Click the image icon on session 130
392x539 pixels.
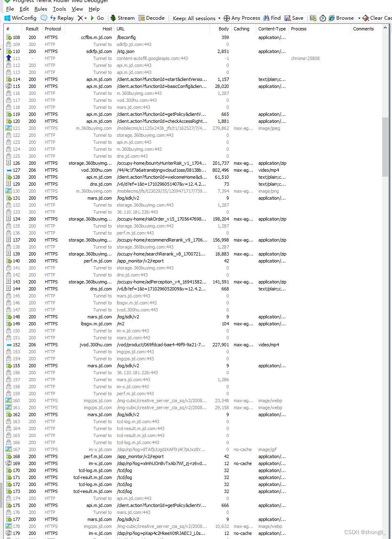coord(9,191)
